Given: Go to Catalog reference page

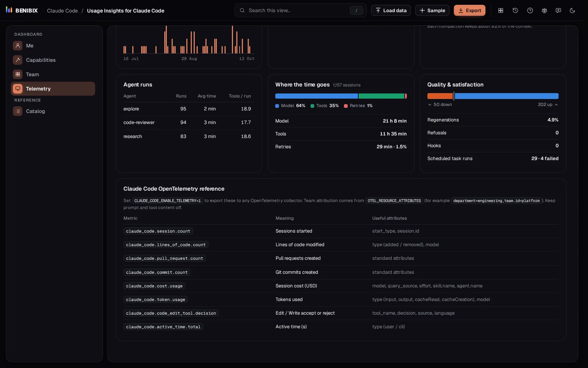Looking at the screenshot, I should pos(53,111).
